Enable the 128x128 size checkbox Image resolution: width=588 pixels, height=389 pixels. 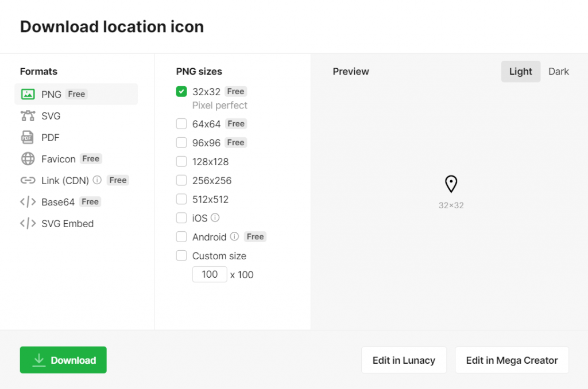tap(181, 161)
